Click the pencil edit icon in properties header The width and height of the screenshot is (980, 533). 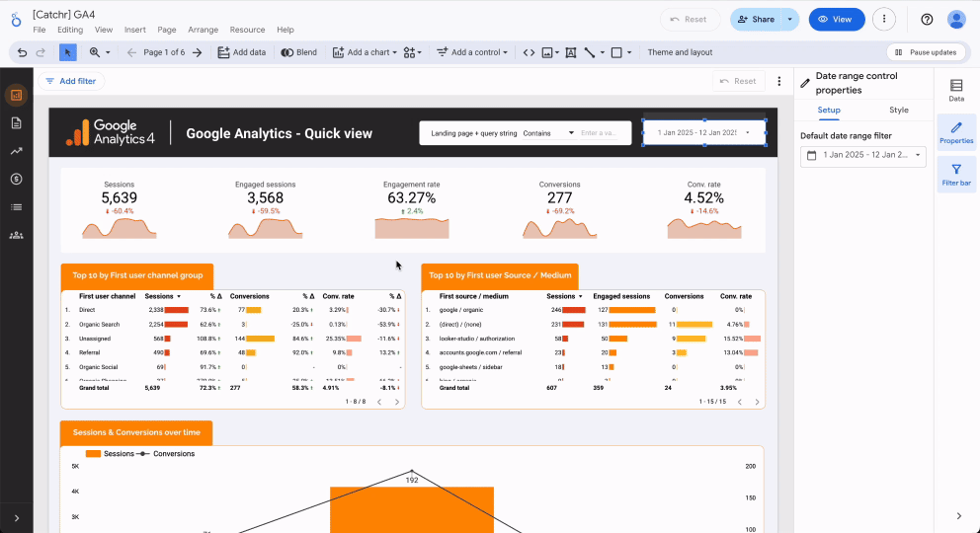pos(805,83)
